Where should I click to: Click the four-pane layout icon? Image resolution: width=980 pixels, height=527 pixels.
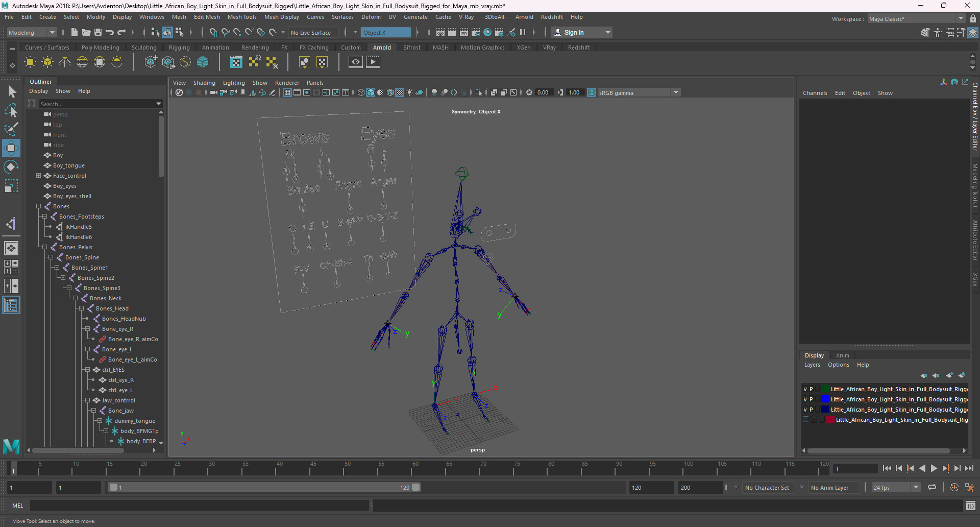tap(11, 267)
